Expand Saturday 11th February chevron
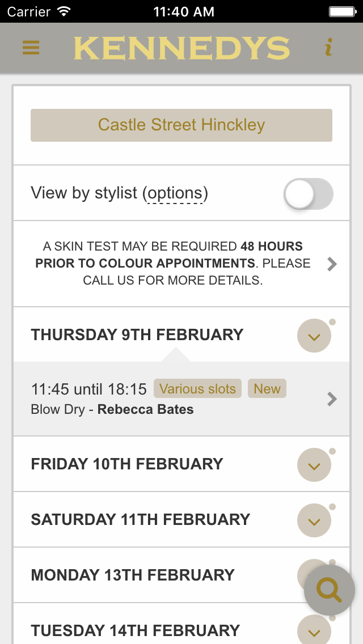The image size is (363, 644). pos(314,520)
